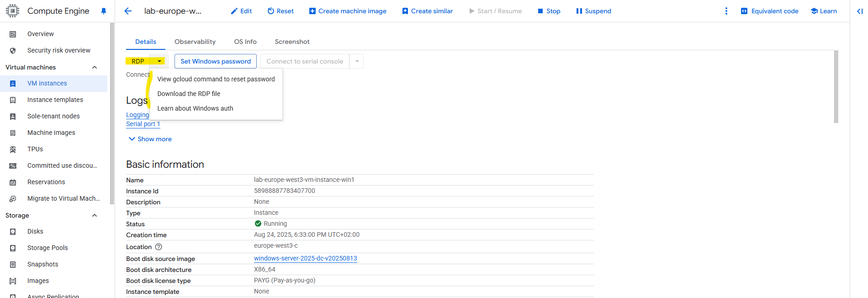Screen dimensions: 868x298
Task: Click the Images sidebar icon
Action: point(13,281)
